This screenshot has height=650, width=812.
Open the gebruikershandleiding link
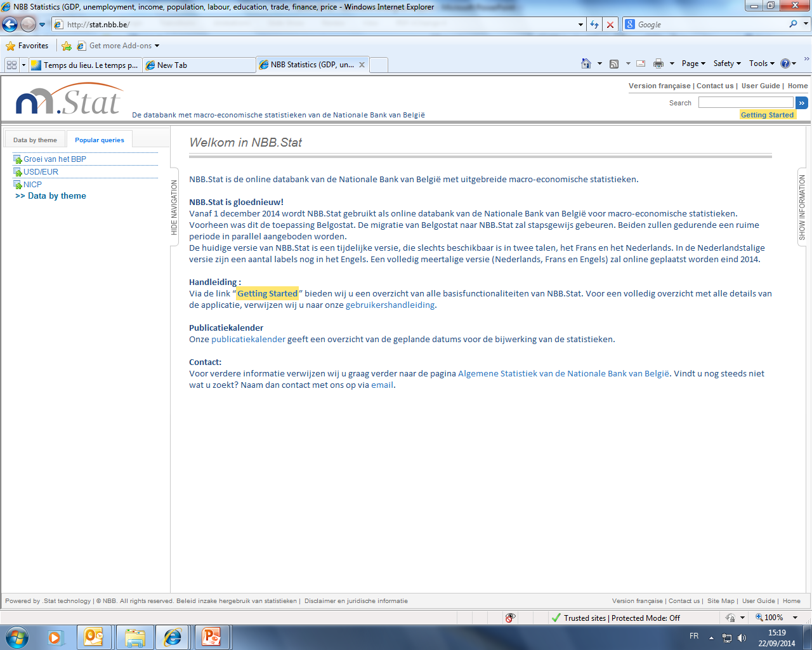pyautogui.click(x=390, y=305)
